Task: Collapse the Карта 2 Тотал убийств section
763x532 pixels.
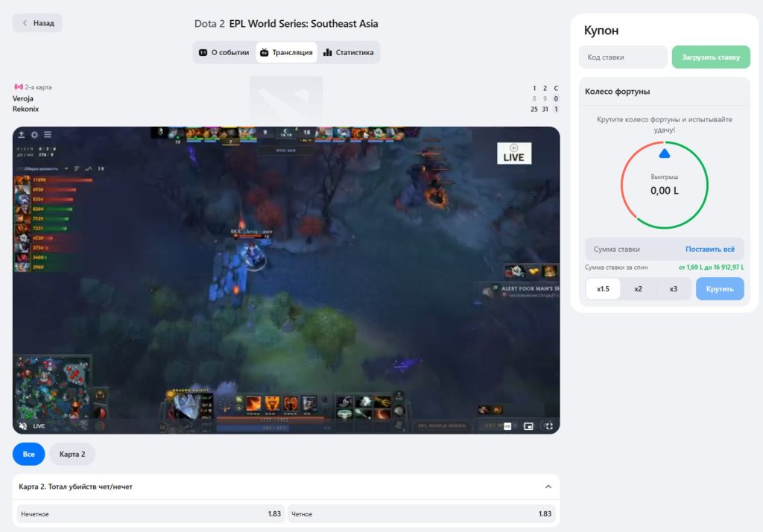Action: (x=548, y=487)
